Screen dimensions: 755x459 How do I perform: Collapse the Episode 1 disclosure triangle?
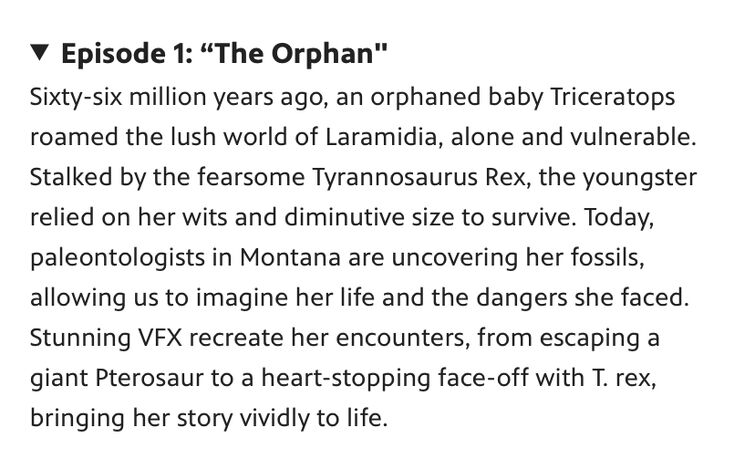tap(39, 52)
